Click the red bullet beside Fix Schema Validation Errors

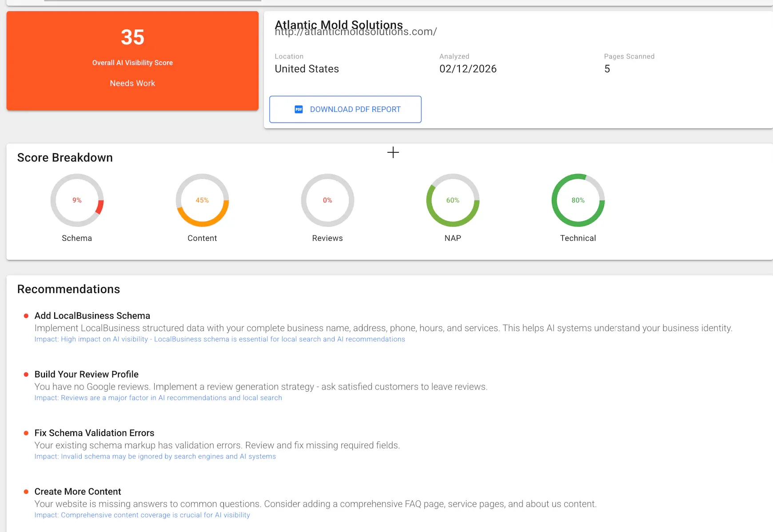[26, 433]
